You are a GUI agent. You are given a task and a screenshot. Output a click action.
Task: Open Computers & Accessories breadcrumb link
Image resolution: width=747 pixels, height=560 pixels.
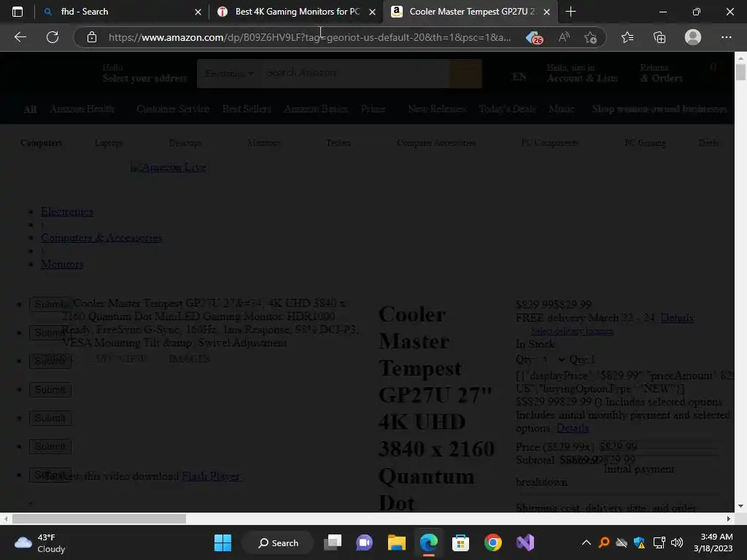(101, 238)
